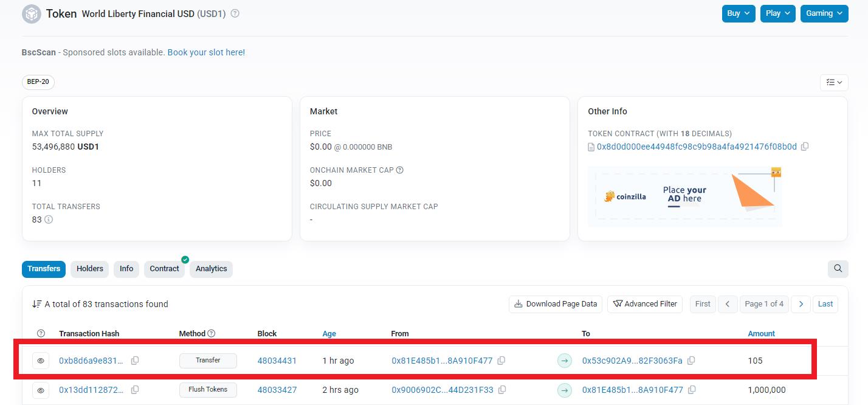The width and height of the screenshot is (868, 405).
Task: Open the list options dropdown
Action: tap(834, 82)
